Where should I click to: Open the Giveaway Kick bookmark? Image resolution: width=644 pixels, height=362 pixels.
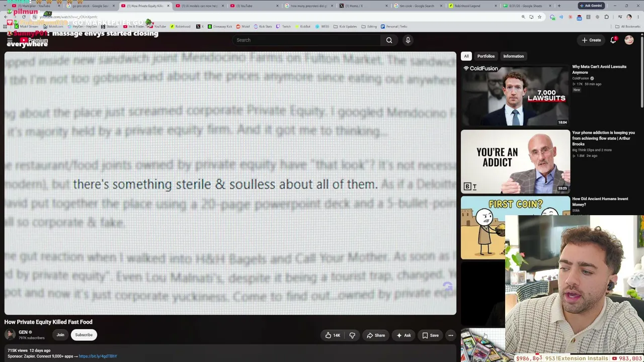(220, 27)
